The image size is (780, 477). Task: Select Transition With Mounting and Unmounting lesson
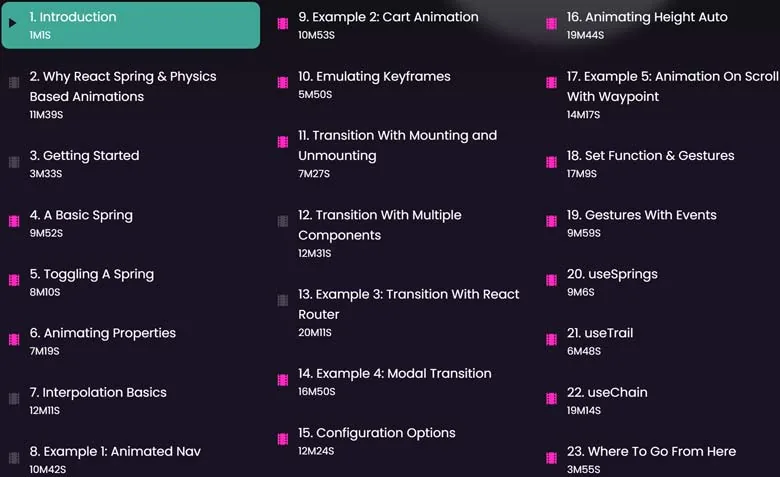(x=397, y=145)
